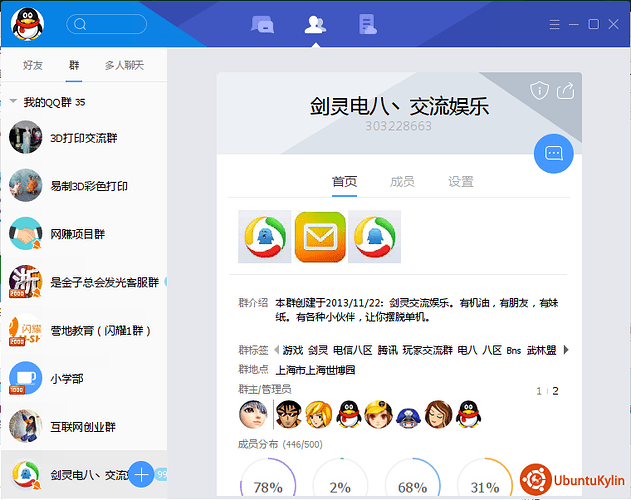Click the 剑灵电八、交流娱乐 group title
The width and height of the screenshot is (631, 500).
[399, 106]
